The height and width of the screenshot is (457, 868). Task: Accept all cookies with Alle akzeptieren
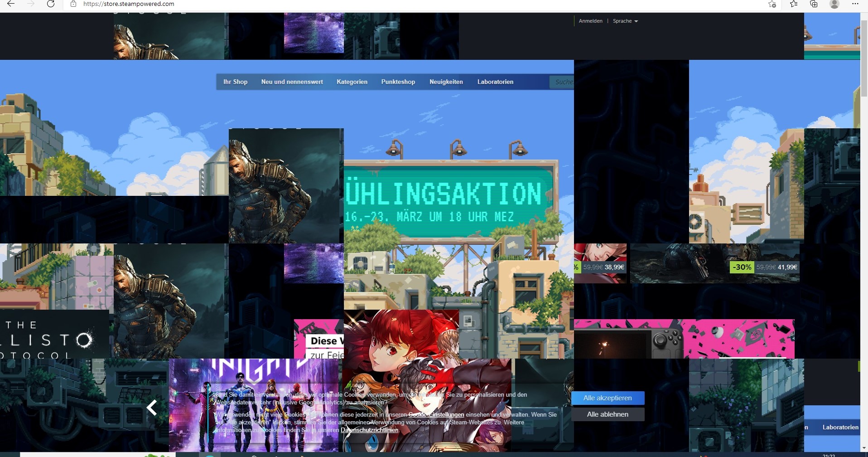point(608,398)
